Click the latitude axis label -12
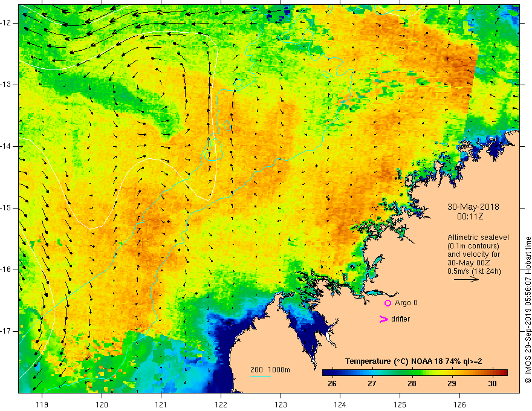The image size is (532, 411). (7, 23)
